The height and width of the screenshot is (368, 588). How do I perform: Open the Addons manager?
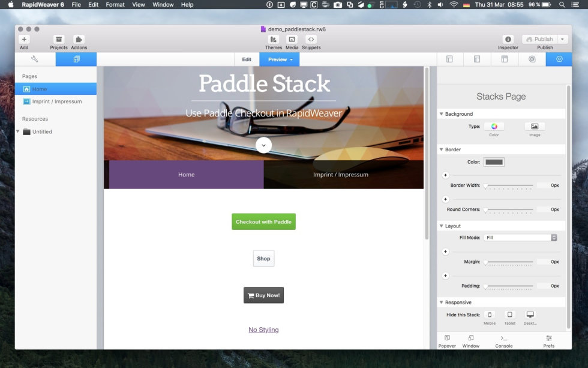pyautogui.click(x=79, y=40)
